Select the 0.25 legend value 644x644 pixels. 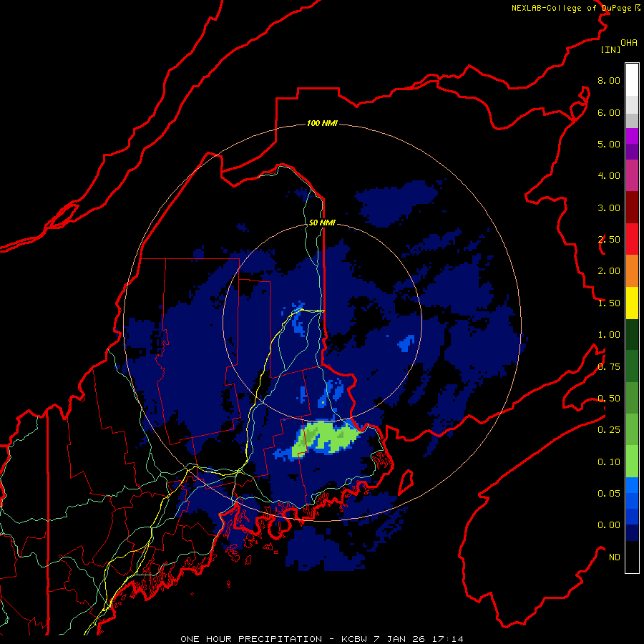(609, 430)
